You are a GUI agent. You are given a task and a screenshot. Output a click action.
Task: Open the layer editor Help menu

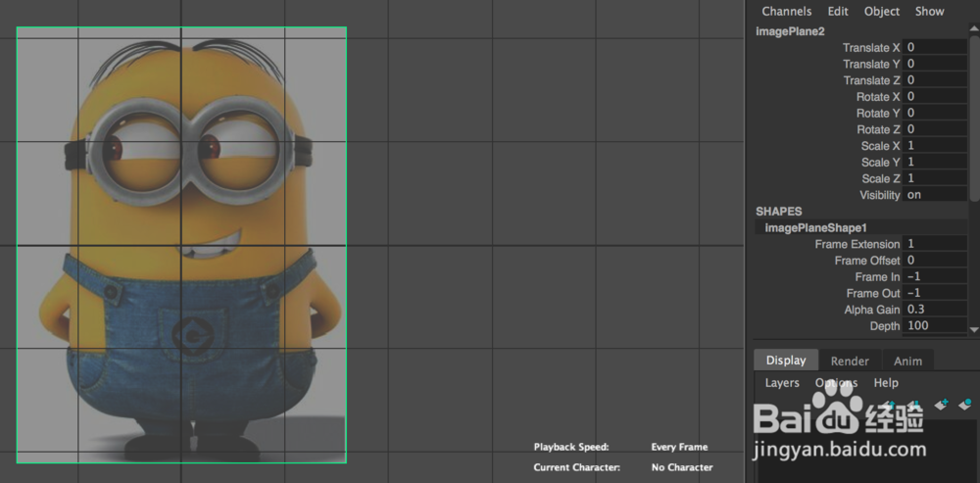tap(886, 383)
